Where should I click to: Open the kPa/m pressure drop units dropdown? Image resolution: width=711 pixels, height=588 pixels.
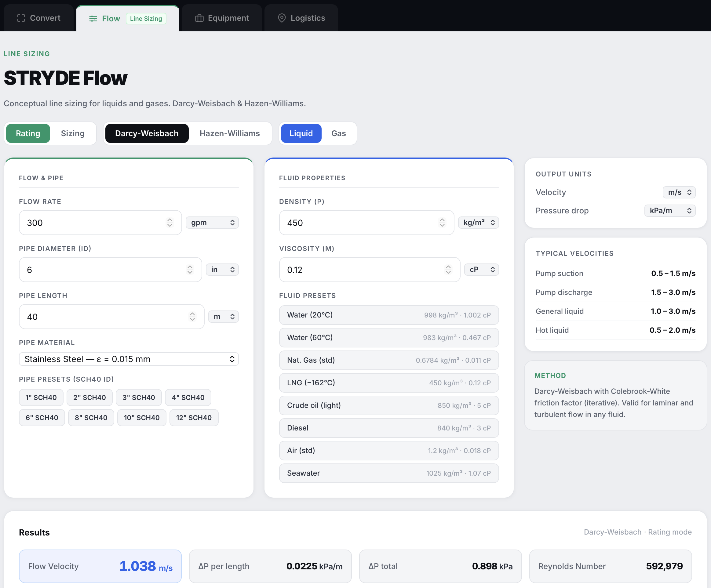[669, 211]
